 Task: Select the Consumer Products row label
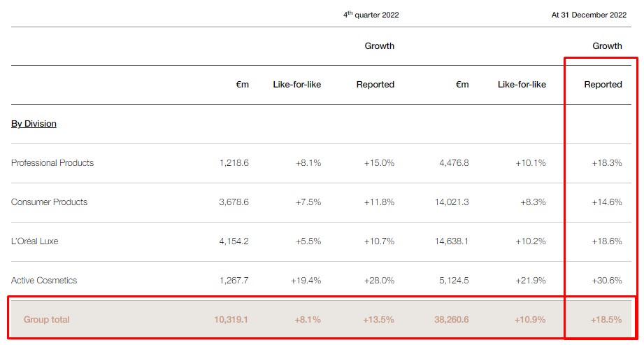tap(49, 202)
